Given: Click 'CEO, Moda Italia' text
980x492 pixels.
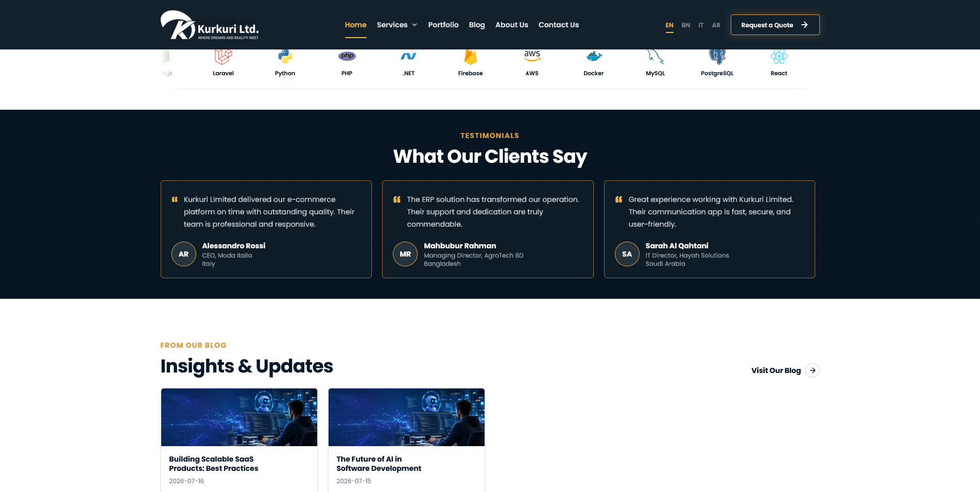Looking at the screenshot, I should [x=227, y=256].
